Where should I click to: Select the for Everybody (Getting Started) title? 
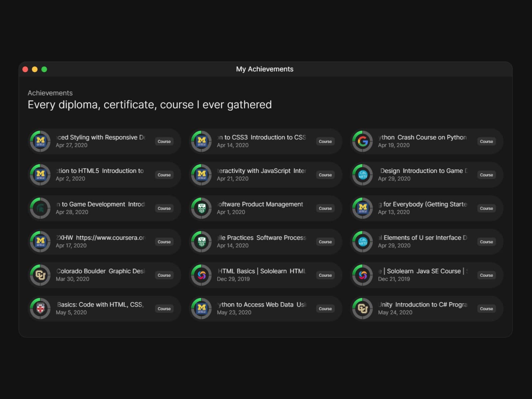point(423,204)
